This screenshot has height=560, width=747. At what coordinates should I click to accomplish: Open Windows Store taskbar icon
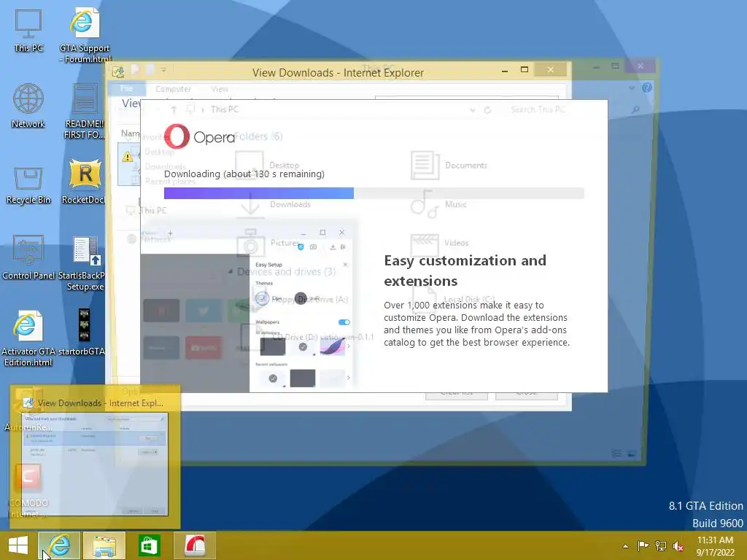[149, 545]
